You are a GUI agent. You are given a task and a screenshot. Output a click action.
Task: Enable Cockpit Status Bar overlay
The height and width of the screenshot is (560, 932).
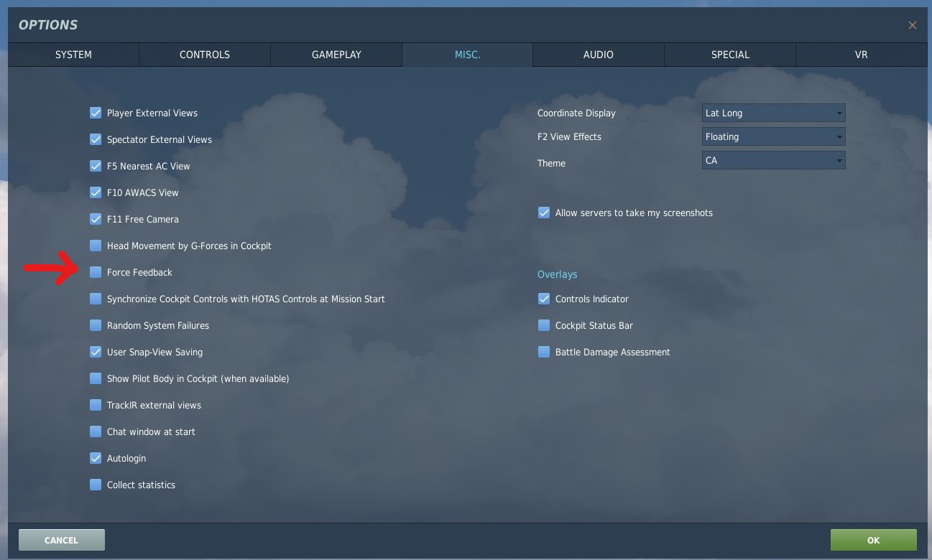pyautogui.click(x=544, y=325)
